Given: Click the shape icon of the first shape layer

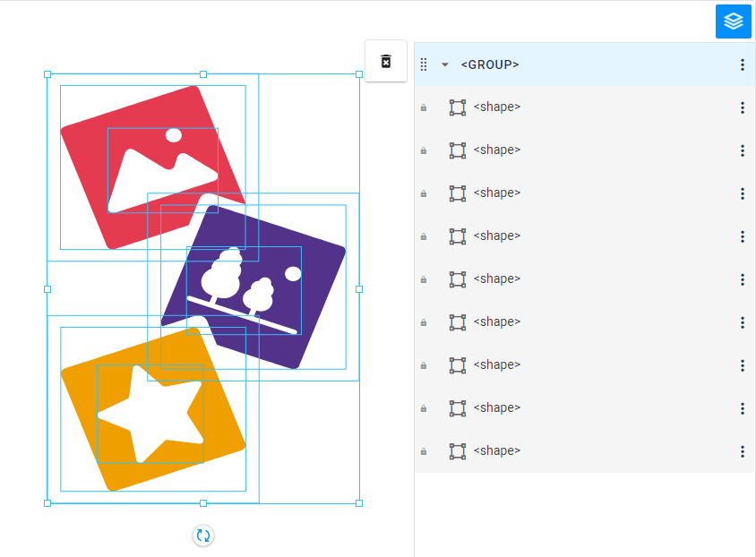Looking at the screenshot, I should click(458, 107).
